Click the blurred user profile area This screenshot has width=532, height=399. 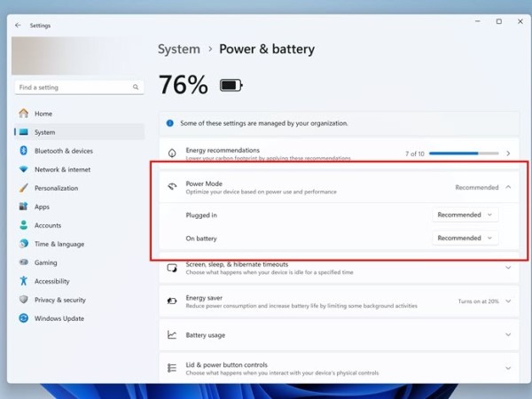point(77,56)
